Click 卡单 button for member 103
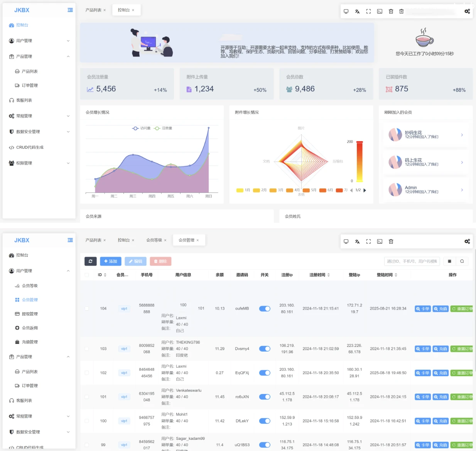 423,349
